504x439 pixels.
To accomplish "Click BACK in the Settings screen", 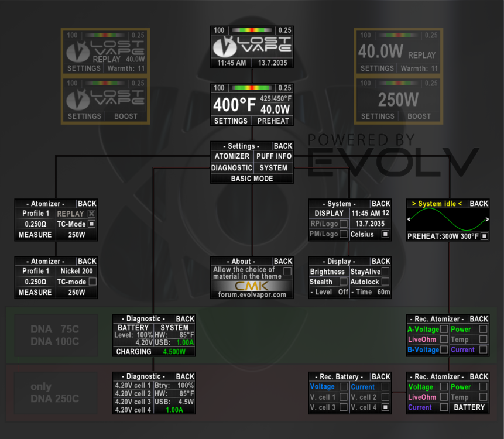I will point(283,146).
